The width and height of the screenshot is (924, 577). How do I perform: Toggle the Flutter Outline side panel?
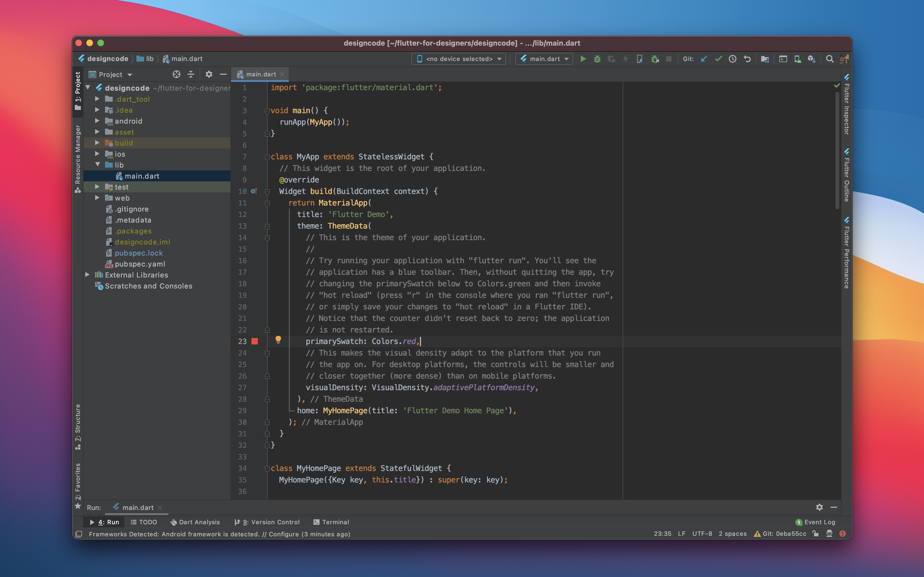[x=846, y=175]
